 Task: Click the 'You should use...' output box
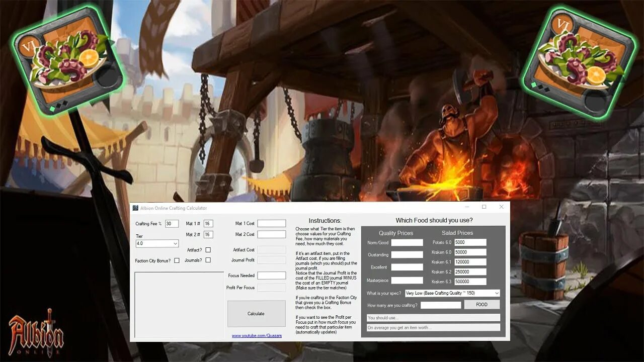point(433,318)
